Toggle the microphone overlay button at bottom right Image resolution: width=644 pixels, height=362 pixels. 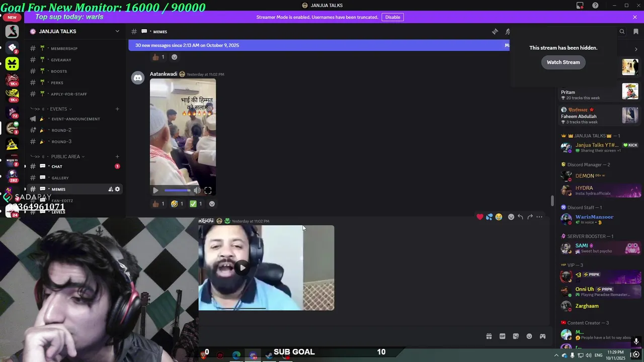click(636, 341)
